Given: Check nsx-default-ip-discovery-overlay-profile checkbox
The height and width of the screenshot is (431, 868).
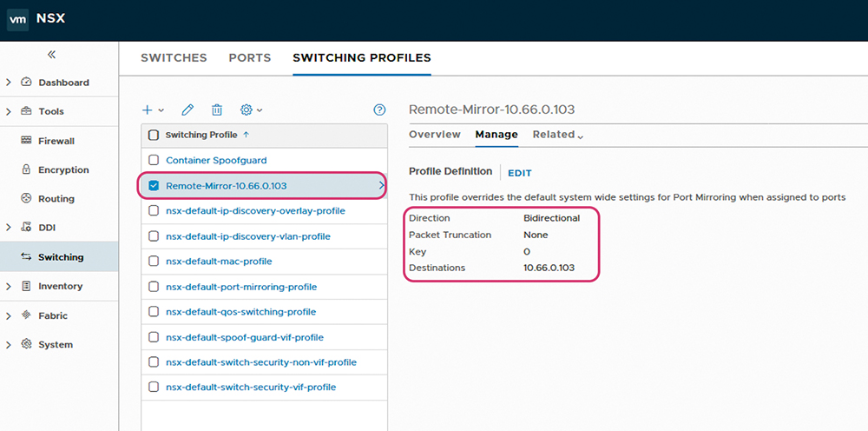Looking at the screenshot, I should [x=154, y=210].
